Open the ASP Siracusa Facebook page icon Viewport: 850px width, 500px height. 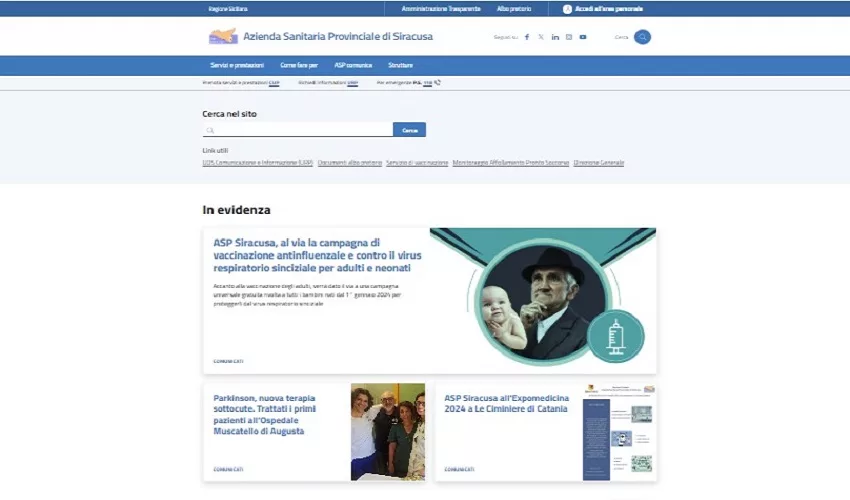[527, 37]
